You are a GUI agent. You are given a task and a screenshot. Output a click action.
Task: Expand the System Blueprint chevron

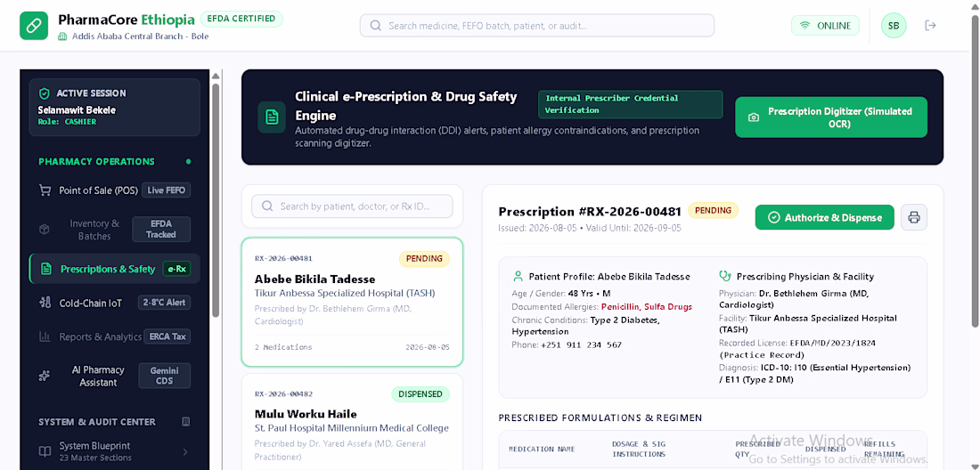tap(185, 451)
